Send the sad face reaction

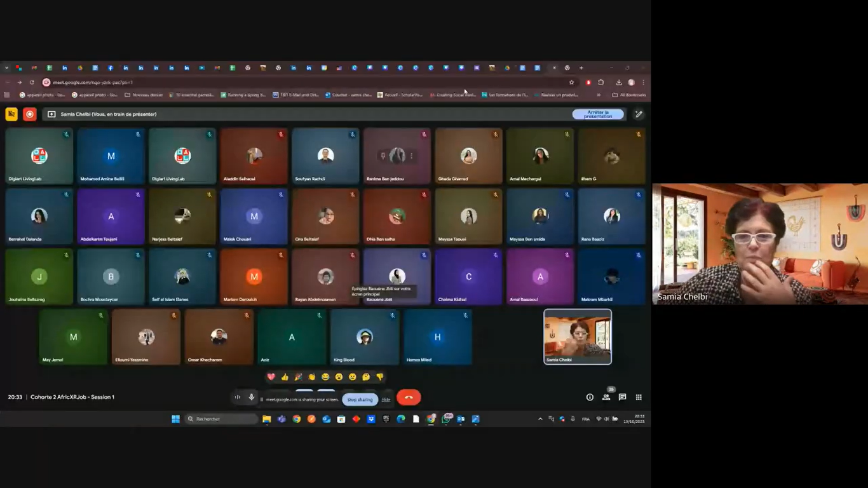pyautogui.click(x=353, y=377)
